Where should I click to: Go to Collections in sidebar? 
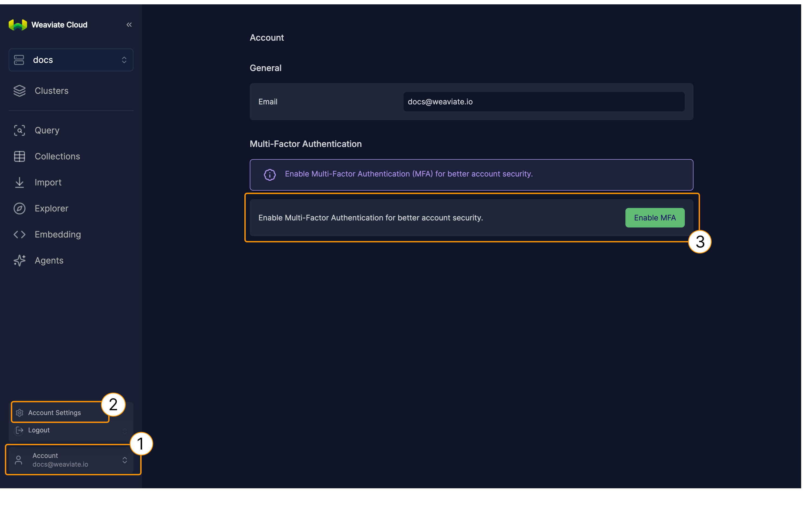[x=57, y=156]
